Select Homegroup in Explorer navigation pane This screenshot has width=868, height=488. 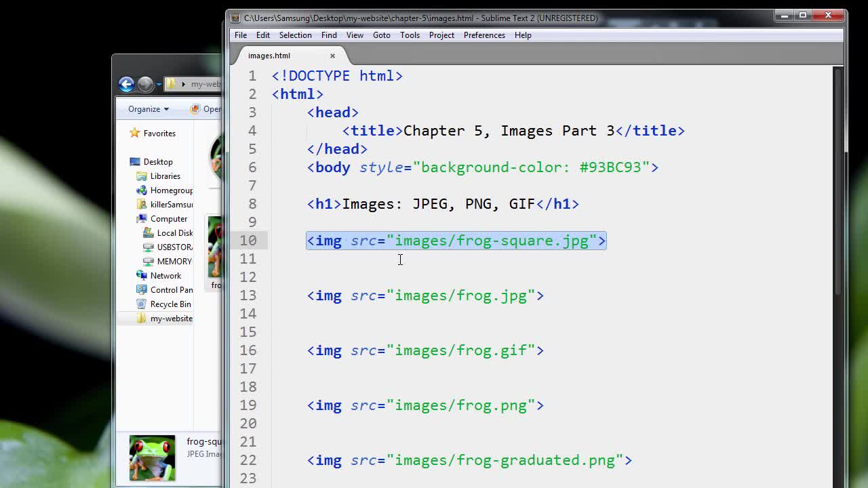click(172, 190)
